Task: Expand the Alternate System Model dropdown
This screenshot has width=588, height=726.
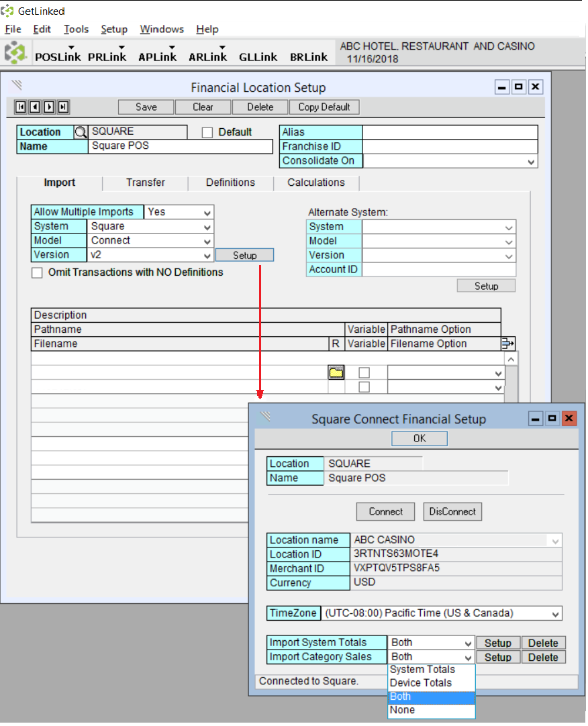Action: [x=509, y=242]
